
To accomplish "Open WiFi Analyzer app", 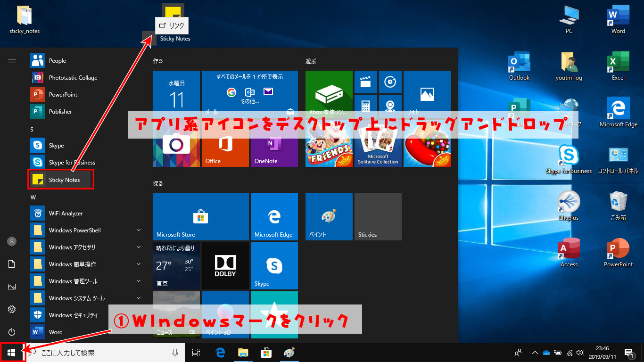I will (86, 214).
